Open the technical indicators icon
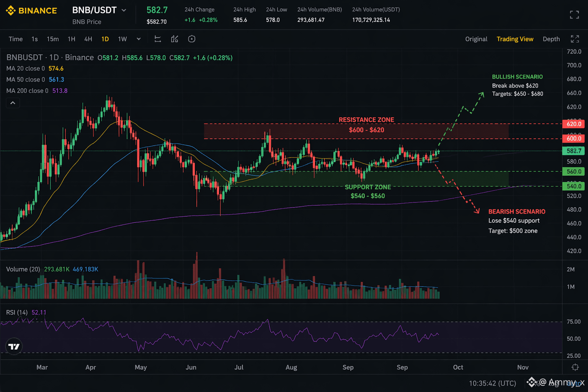This screenshot has width=588, height=392. [x=175, y=39]
